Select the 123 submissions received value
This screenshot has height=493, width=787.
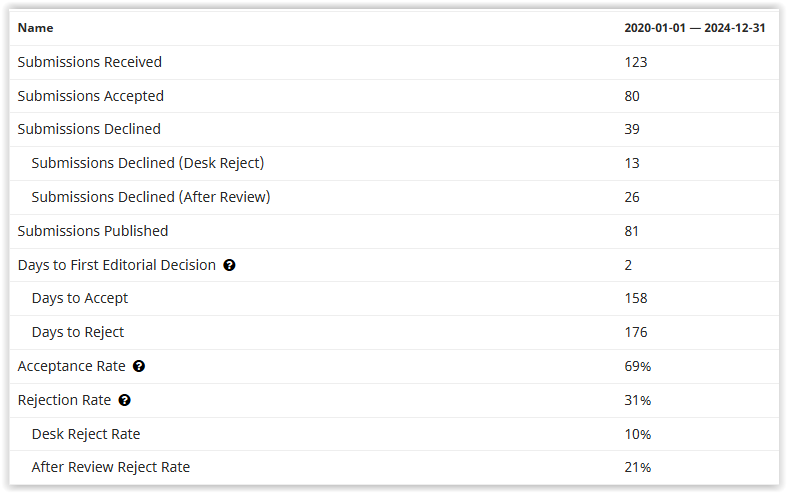[x=636, y=62]
